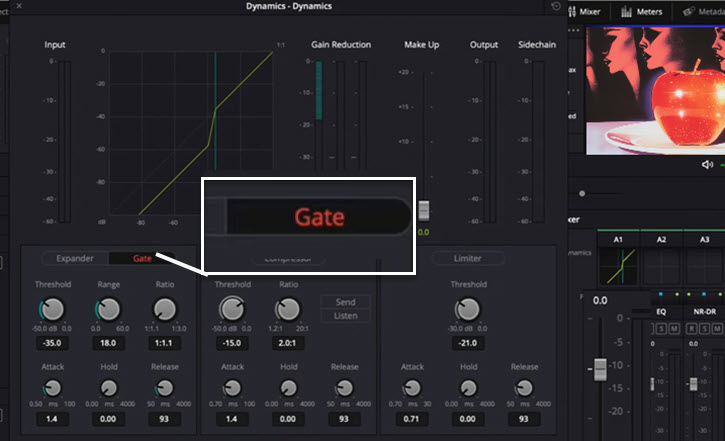This screenshot has width=725, height=441.
Task: Open the three-dot options menu above the viewer
Action: coord(574,30)
